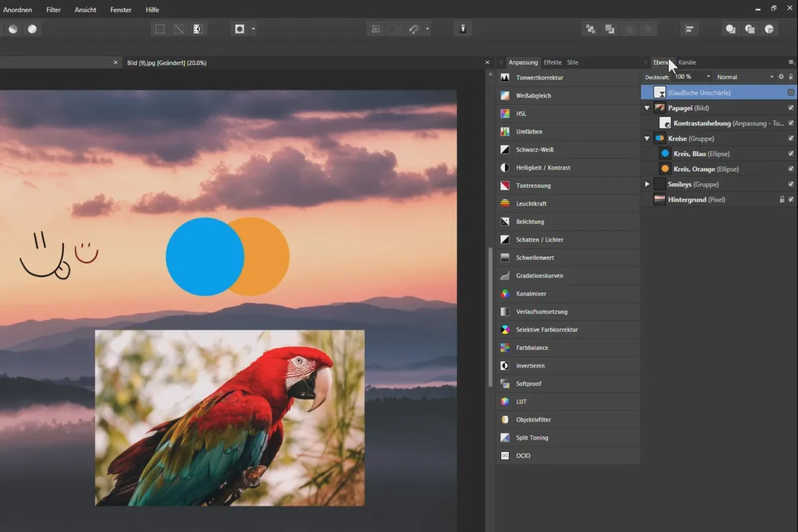Choose the Leuchtkraft adjustment
Viewport: 798px width, 532px height.
point(569,203)
